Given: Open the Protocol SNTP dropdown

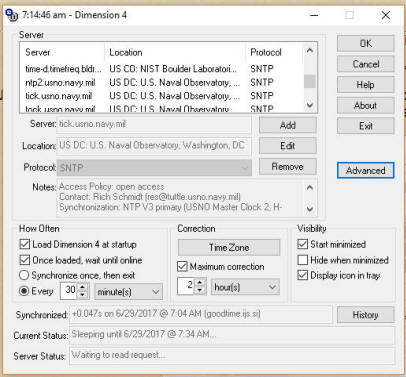Looking at the screenshot, I should coord(154,167).
